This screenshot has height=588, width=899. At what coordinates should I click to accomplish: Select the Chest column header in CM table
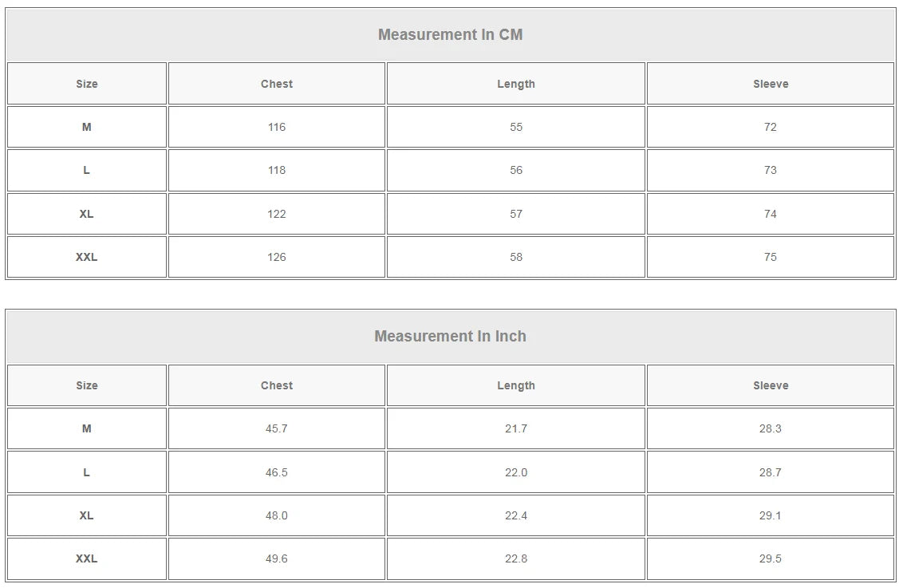click(277, 84)
